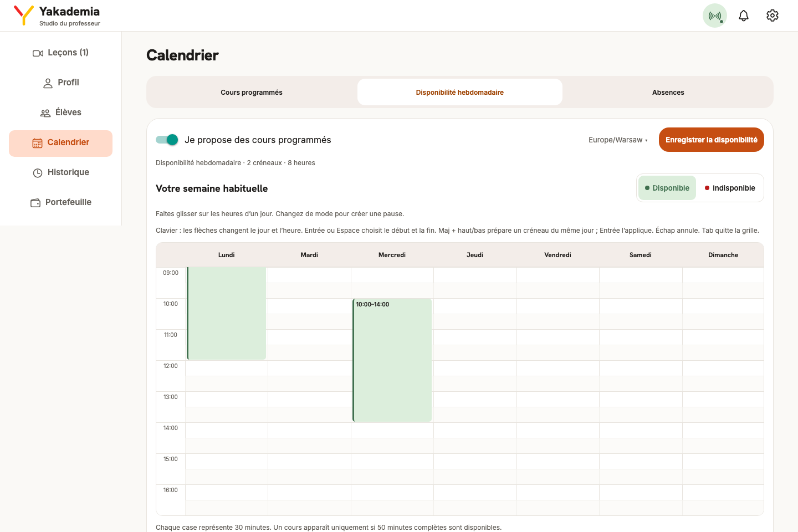Click the live broadcast status icon
The image size is (798, 532).
click(x=715, y=16)
